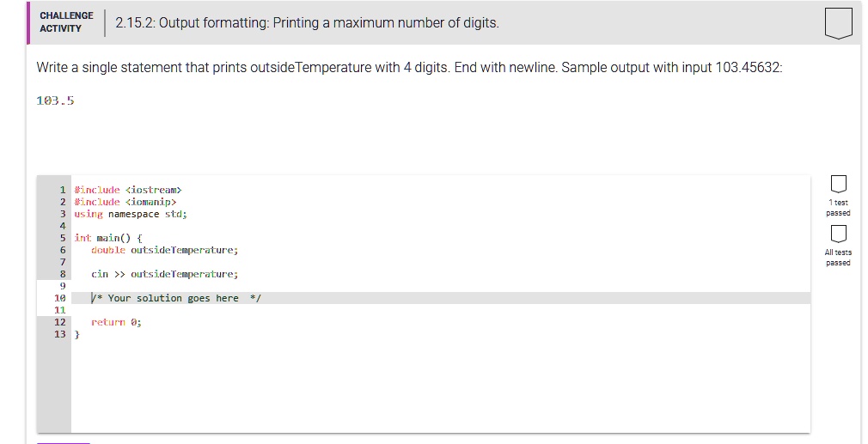Screen dimensions: 868x444
Task: Click the "cin >> outsideTemperature;" code line
Action: [x=165, y=274]
